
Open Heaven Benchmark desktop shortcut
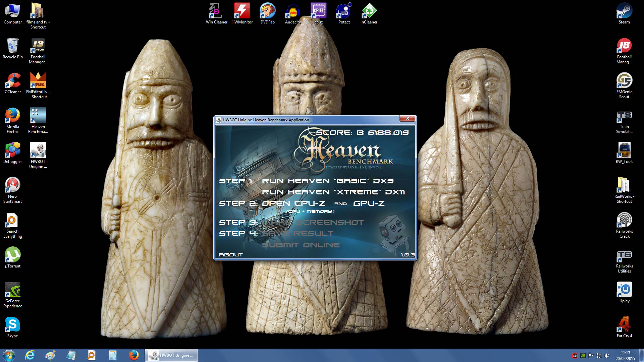(38, 120)
